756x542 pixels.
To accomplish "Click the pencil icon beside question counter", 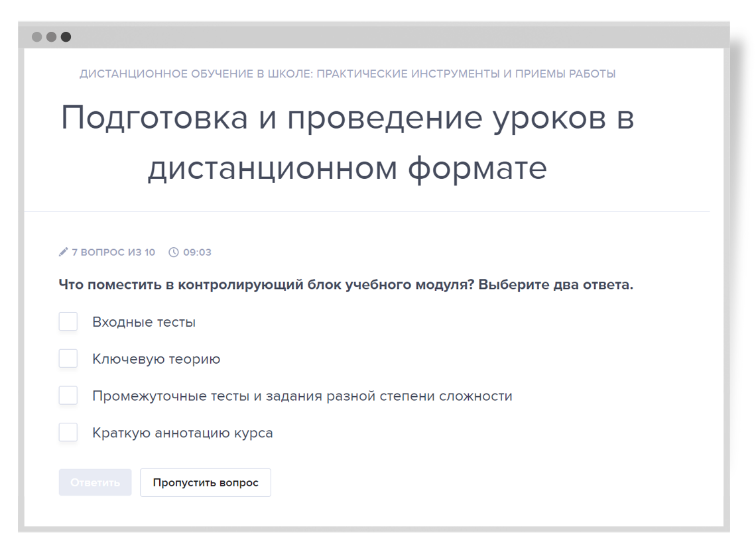I will (63, 252).
